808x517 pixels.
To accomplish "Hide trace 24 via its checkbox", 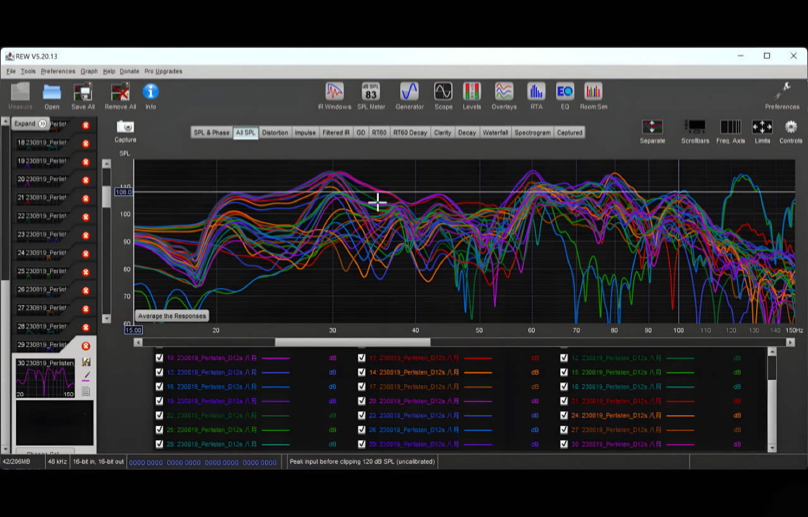I will pos(564,415).
